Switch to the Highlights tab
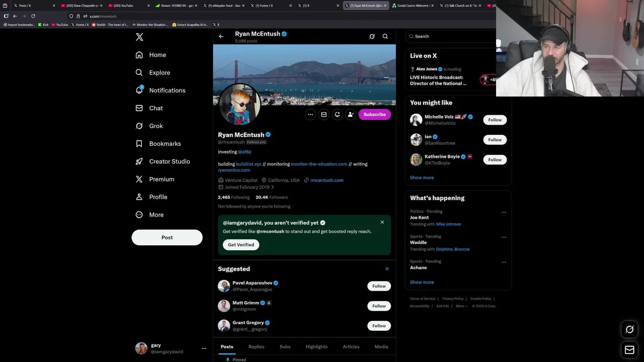The image size is (644, 362). [x=316, y=346]
